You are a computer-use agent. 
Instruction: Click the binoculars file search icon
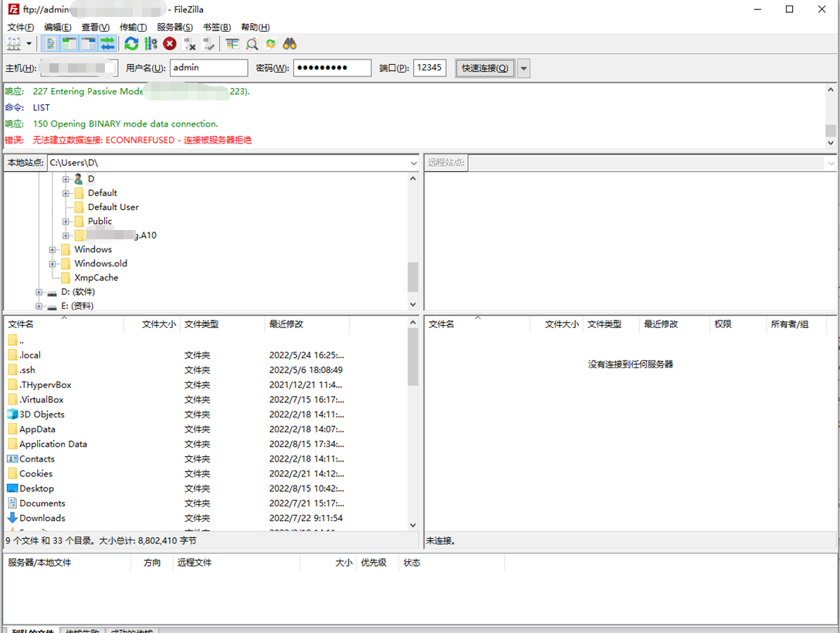click(290, 44)
